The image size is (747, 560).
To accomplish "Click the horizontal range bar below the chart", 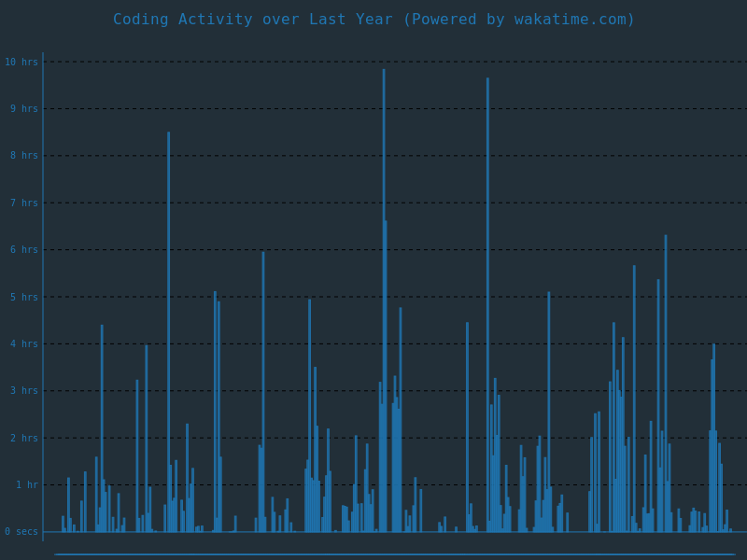I will click(x=394, y=554).
